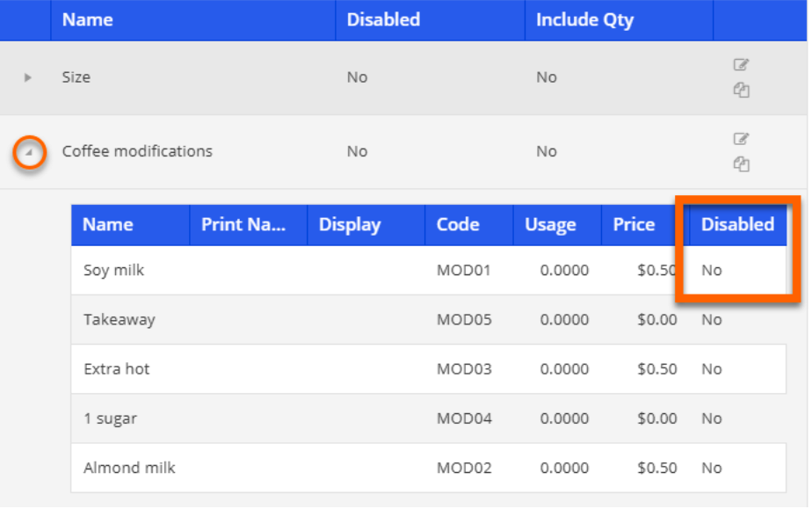The width and height of the screenshot is (812, 509).
Task: Click the Usage column header
Action: tap(550, 224)
